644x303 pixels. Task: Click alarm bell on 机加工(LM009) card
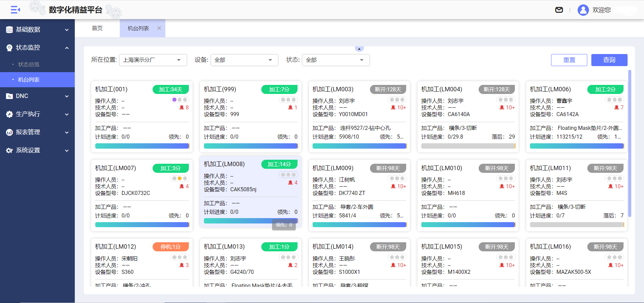pyautogui.click(x=393, y=186)
